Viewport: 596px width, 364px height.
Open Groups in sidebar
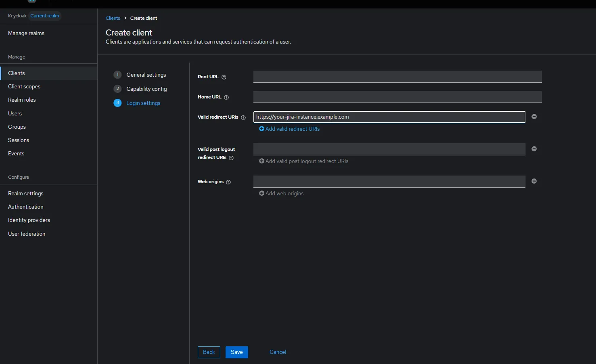pos(48,127)
